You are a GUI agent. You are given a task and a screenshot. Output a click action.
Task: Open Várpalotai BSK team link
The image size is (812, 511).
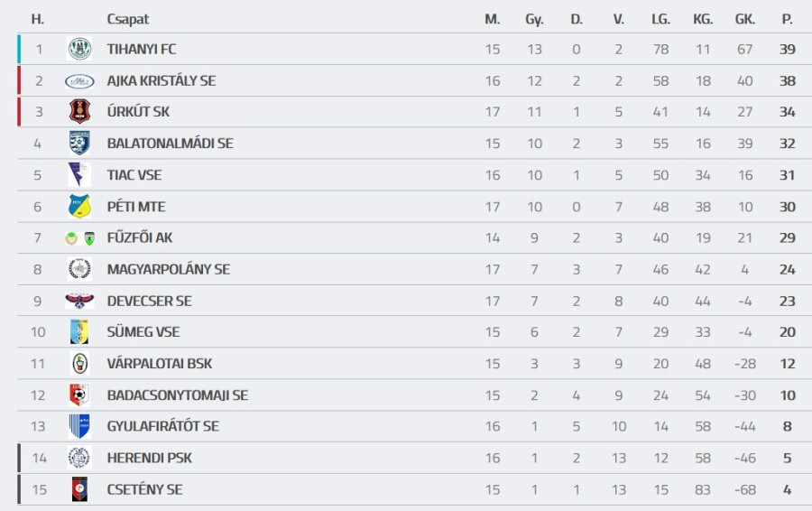tap(159, 363)
